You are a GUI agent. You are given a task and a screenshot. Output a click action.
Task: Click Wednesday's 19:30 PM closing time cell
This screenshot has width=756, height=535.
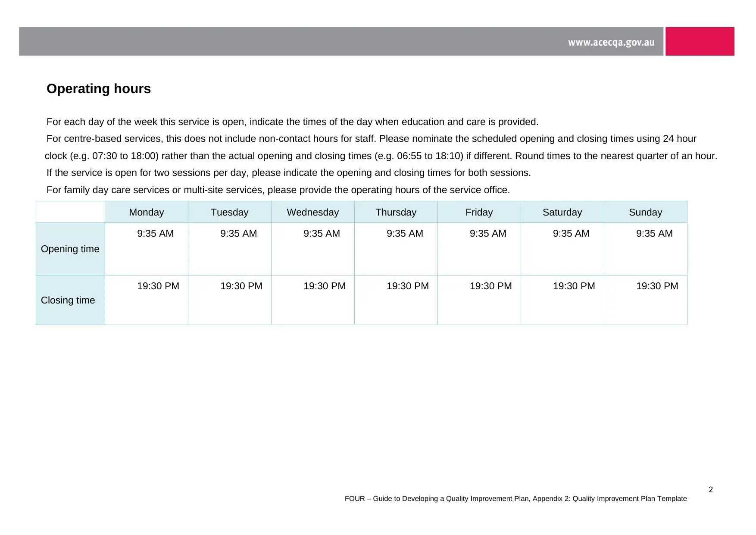pyautogui.click(x=313, y=300)
